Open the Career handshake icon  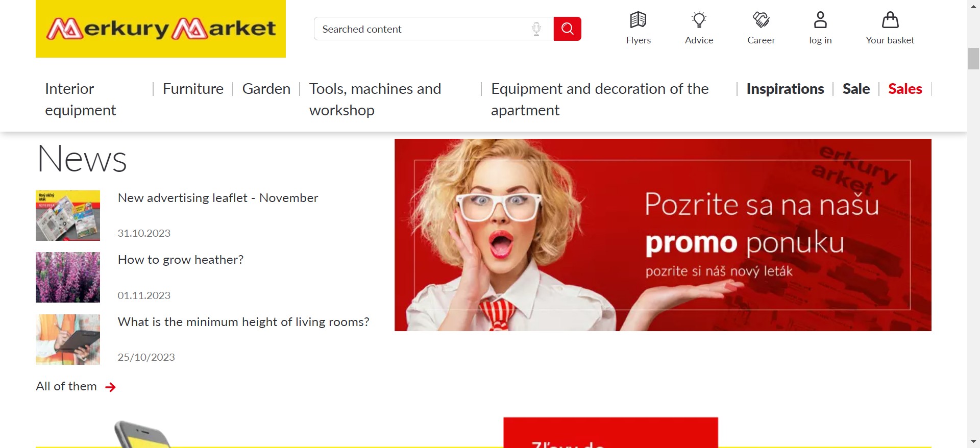click(x=761, y=20)
